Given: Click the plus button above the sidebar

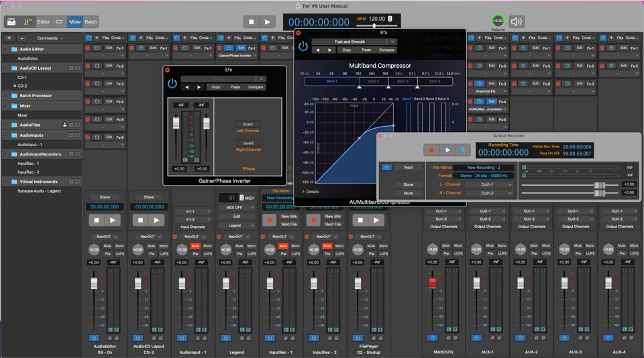Looking at the screenshot, I should (x=9, y=38).
